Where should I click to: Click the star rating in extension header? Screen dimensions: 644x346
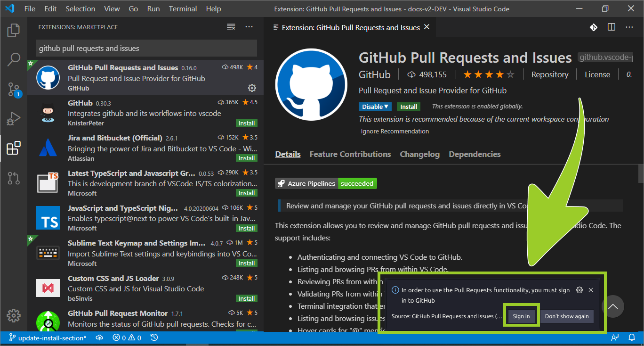pos(489,74)
